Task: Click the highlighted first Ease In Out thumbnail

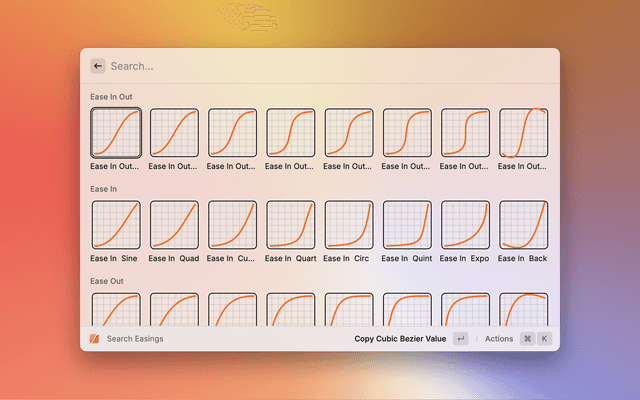Action: coord(116,133)
